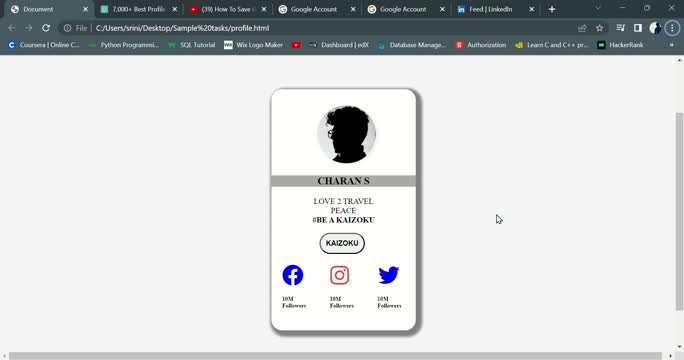Switch to How To Save YouTube tab
Image resolution: width=684 pixels, height=360 pixels.
tap(228, 9)
